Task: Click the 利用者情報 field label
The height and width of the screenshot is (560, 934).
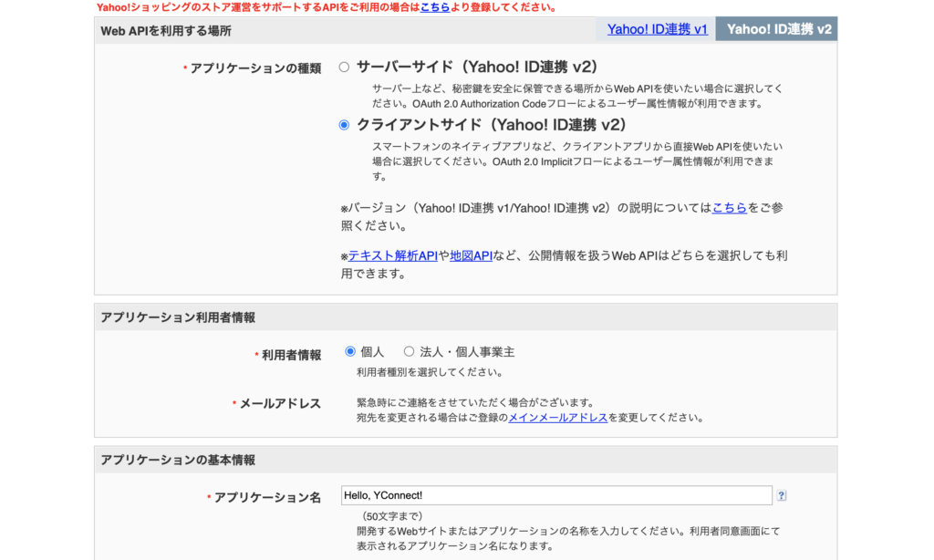Action: (x=291, y=356)
